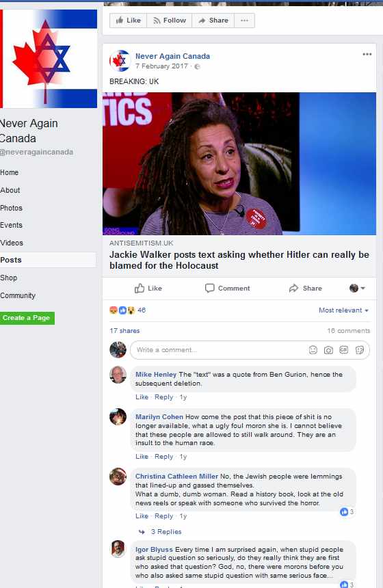Open the post options three-dot menu
Viewport: 383px width, 588px height.
point(367,55)
